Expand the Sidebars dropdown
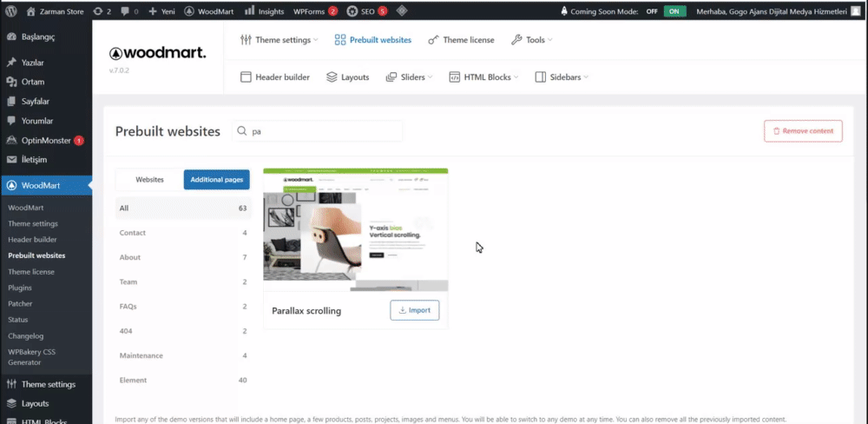The height and width of the screenshot is (424, 868). (562, 77)
